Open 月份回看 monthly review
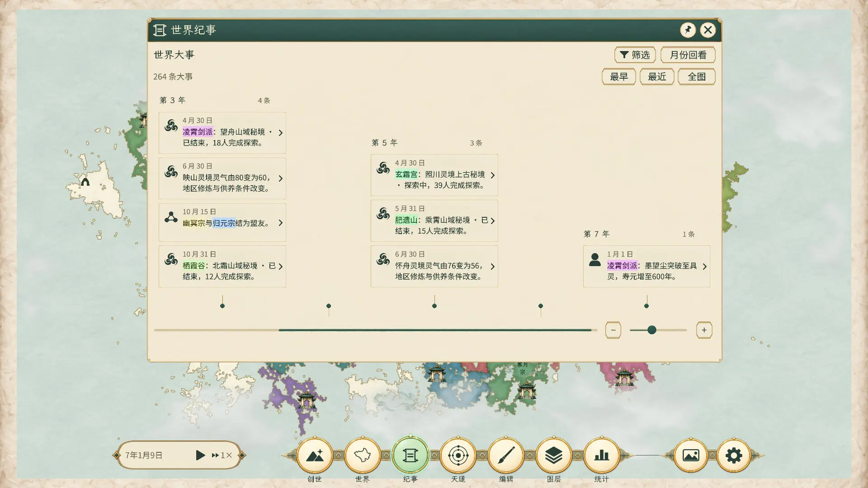This screenshot has width=868, height=488. pos(688,55)
